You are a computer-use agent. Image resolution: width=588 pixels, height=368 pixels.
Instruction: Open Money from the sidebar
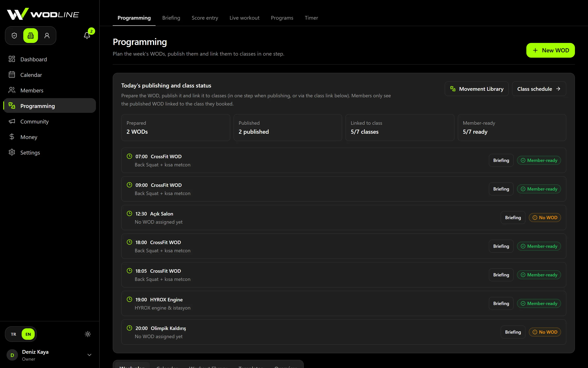[50, 137]
